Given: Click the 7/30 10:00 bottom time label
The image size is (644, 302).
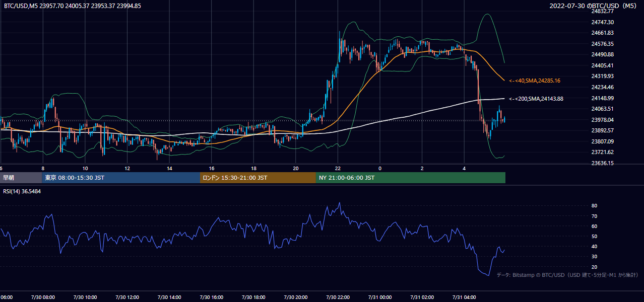Looking at the screenshot, I should pos(85,297).
